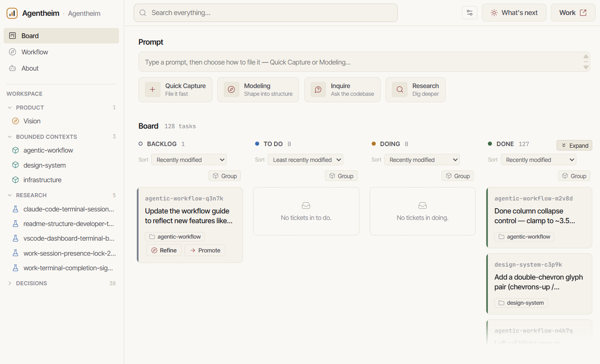Click the search magnifier icon in search bar
Image resolution: width=600 pixels, height=364 pixels.
[x=143, y=13]
